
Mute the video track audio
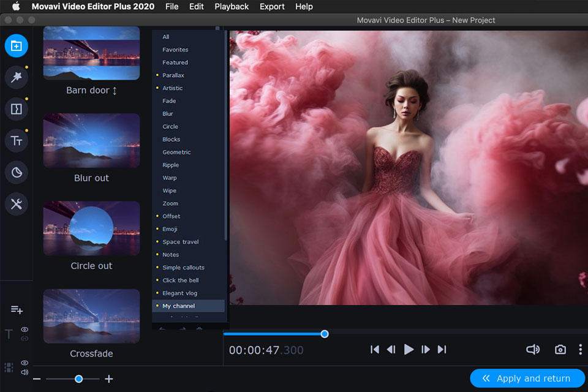(24, 372)
